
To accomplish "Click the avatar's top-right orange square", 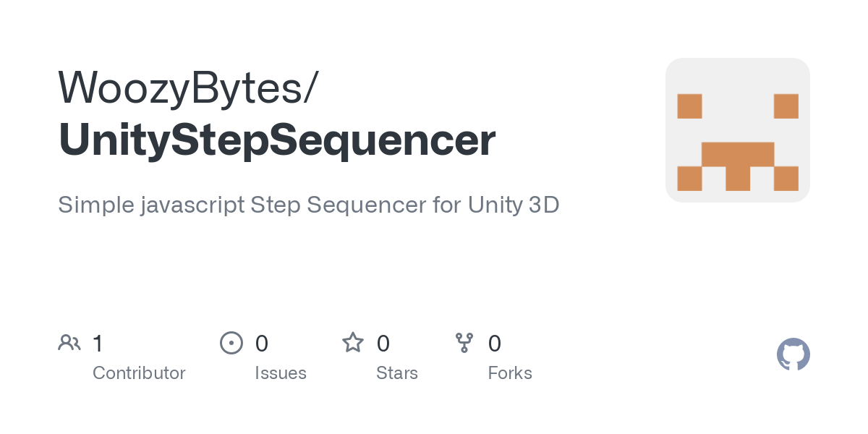I will click(x=786, y=106).
